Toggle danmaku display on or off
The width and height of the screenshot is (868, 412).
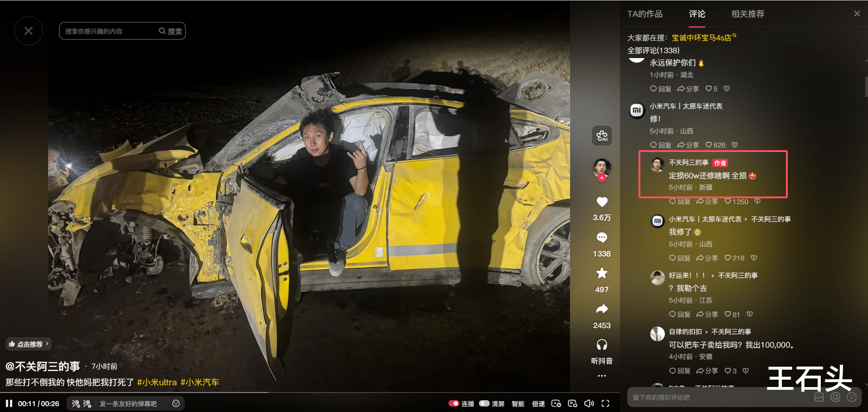[x=76, y=403]
